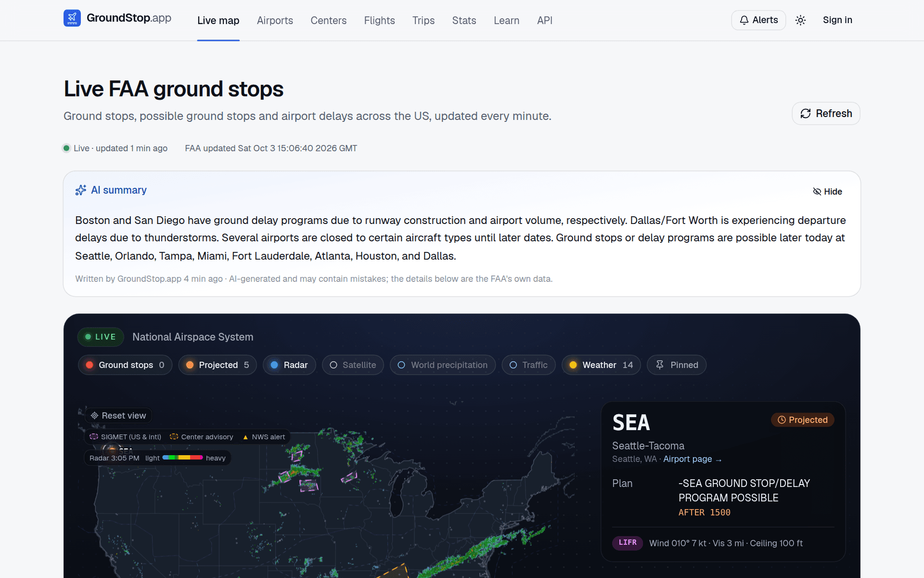Screen dimensions: 924x578
Task: Click the refresh circular-arrows icon
Action: coord(806,114)
